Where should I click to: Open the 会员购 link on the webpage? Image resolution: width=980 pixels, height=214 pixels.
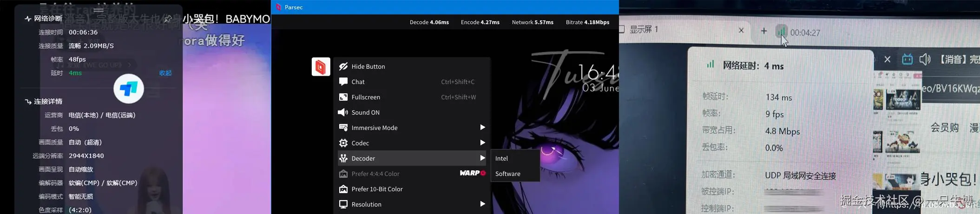[944, 128]
